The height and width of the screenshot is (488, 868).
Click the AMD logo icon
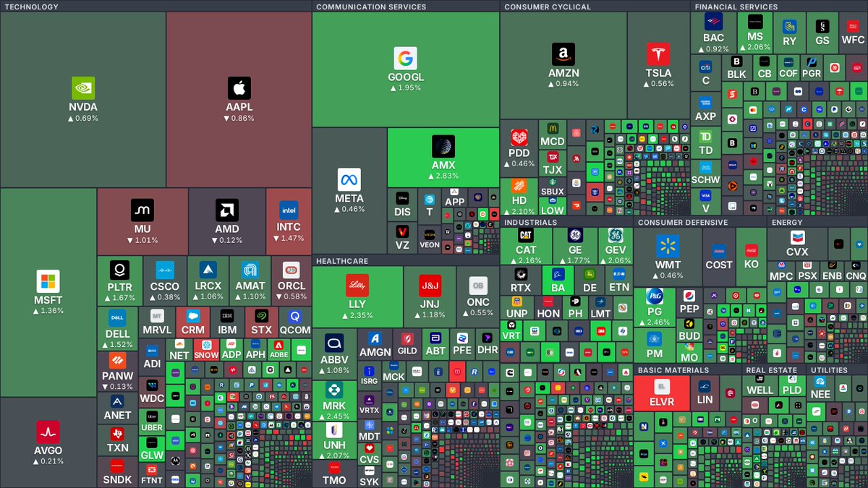(x=227, y=210)
